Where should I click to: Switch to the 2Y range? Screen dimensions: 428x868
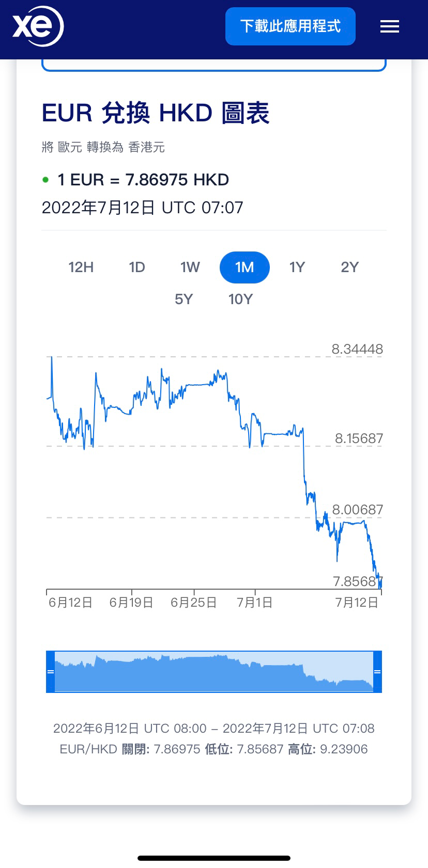349,267
